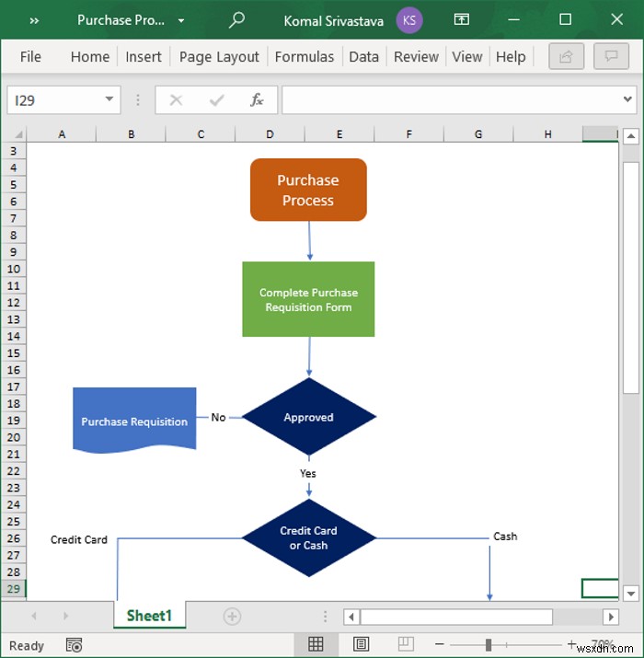Click the Yes connector label
The height and width of the screenshot is (658, 644).
[x=308, y=473]
